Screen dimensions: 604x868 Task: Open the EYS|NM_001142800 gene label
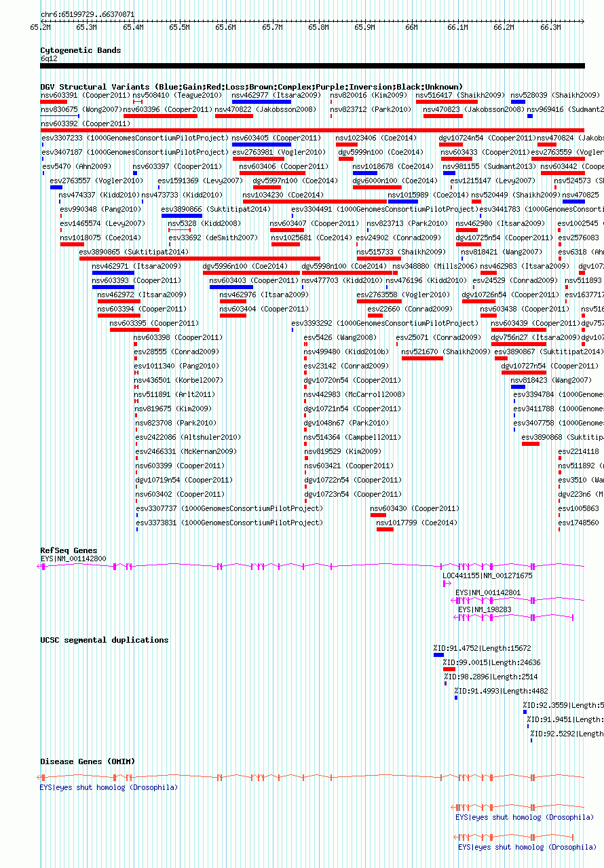pyautogui.click(x=73, y=559)
